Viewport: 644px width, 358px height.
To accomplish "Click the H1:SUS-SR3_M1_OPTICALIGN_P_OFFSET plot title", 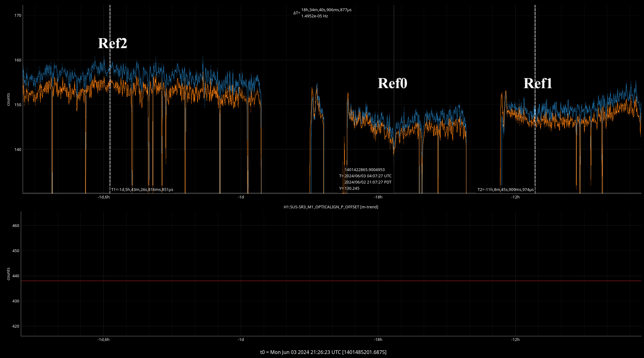I will [331, 207].
